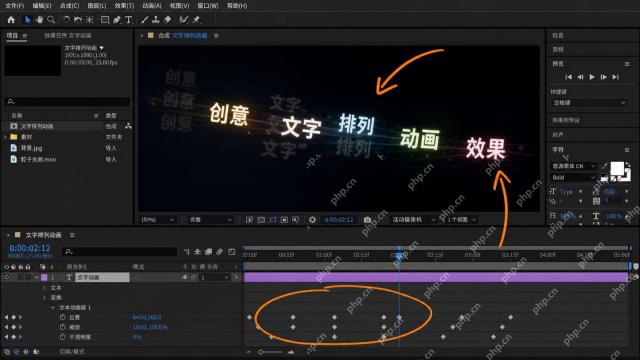Toggle the 缩放 property stopwatch
Viewport: 640px width, 360px height.
tap(62, 327)
